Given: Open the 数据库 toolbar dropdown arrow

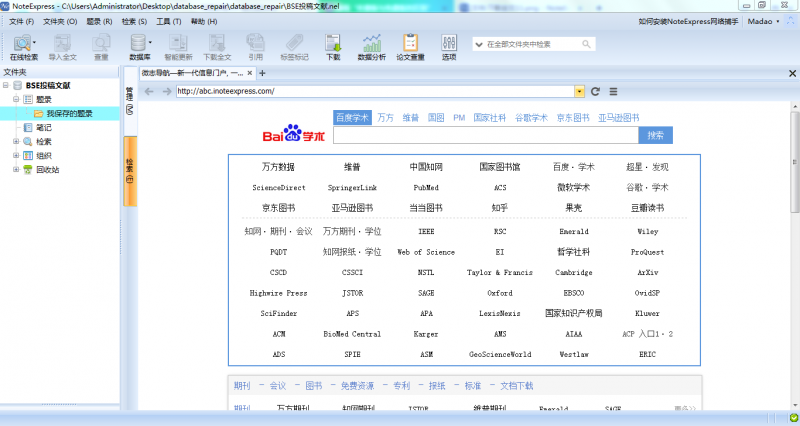Looking at the screenshot, I should [x=150, y=42].
